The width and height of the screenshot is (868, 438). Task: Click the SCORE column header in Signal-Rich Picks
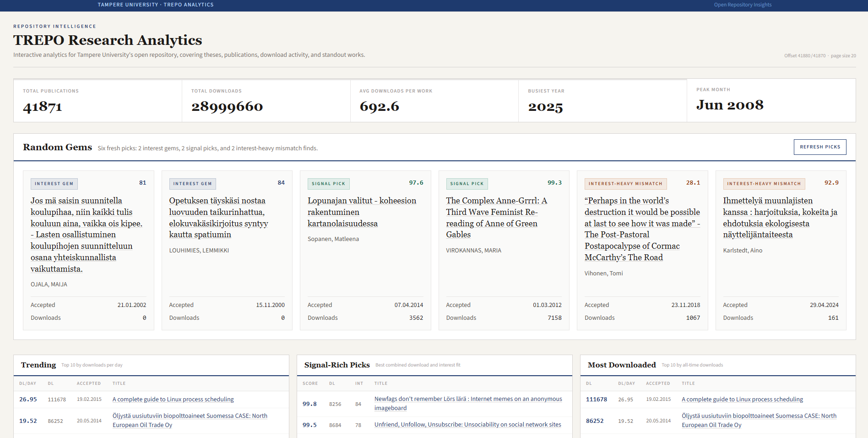coord(310,383)
